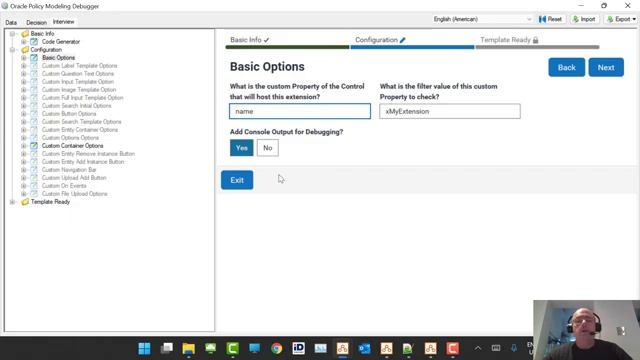Select Custom Search Initial Options in tree
The height and width of the screenshot is (360, 640).
coord(76,106)
